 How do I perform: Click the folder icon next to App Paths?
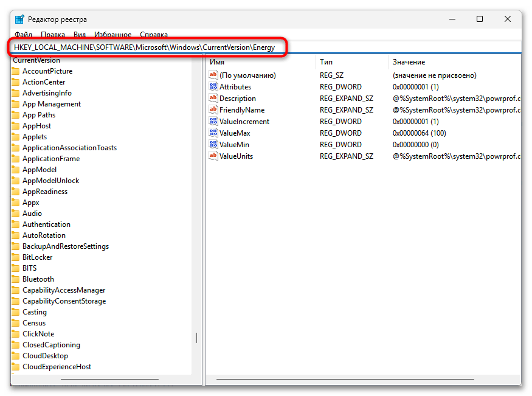tap(15, 115)
